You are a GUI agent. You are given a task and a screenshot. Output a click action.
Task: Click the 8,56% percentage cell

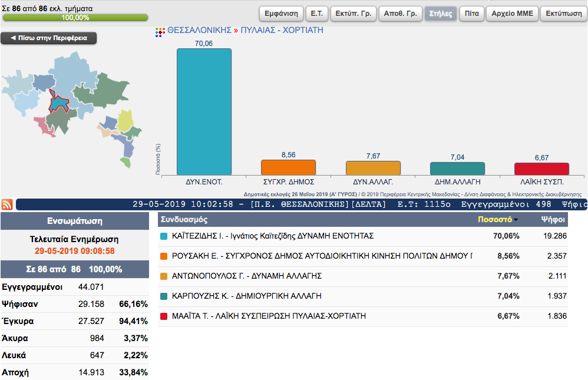(x=508, y=256)
